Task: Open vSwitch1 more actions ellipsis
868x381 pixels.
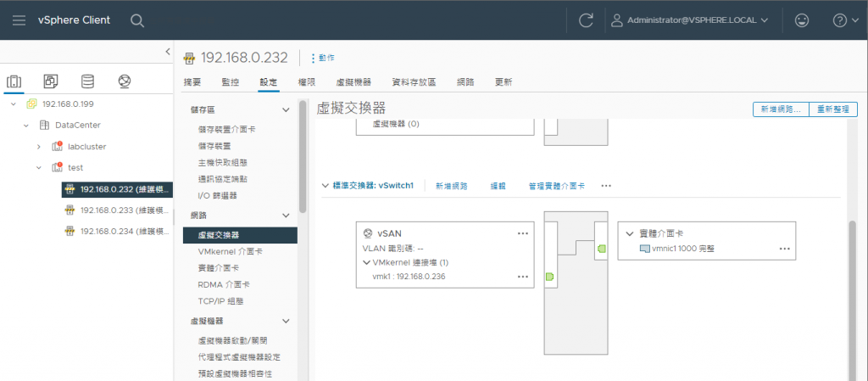Action: [x=606, y=186]
